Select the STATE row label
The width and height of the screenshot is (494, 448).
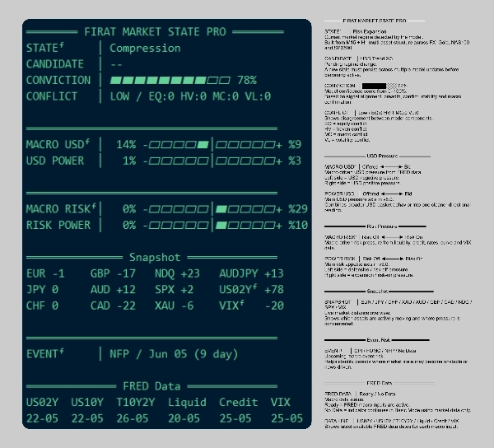[45, 48]
